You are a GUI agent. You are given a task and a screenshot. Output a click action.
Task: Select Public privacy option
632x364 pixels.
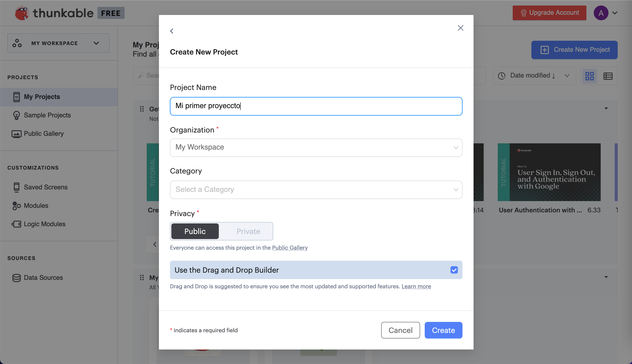point(195,231)
